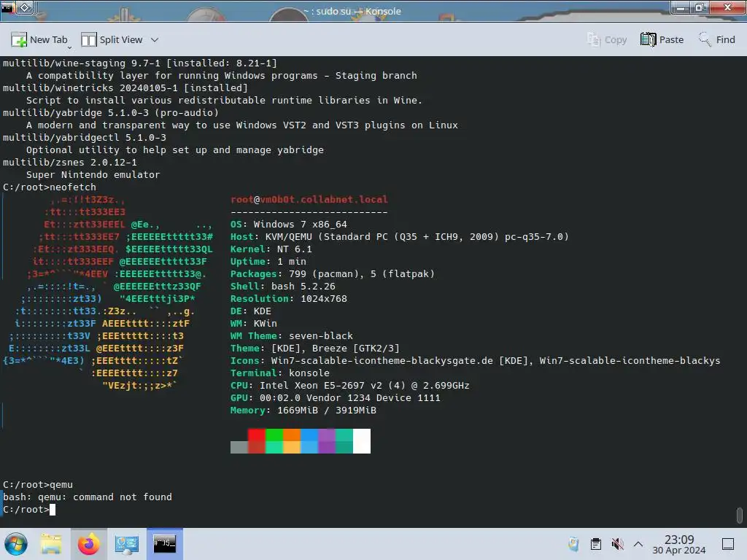Click the colorful shield tray icon
747x560 pixels.
click(573, 544)
